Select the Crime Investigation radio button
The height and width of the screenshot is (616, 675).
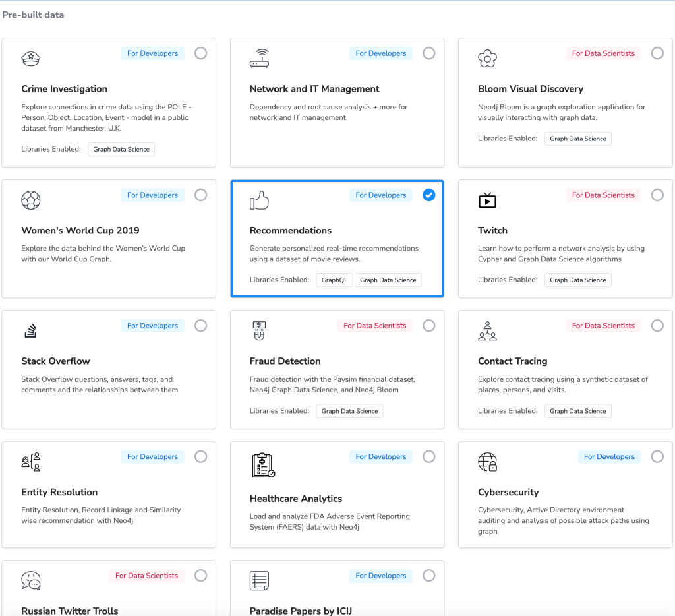click(200, 53)
